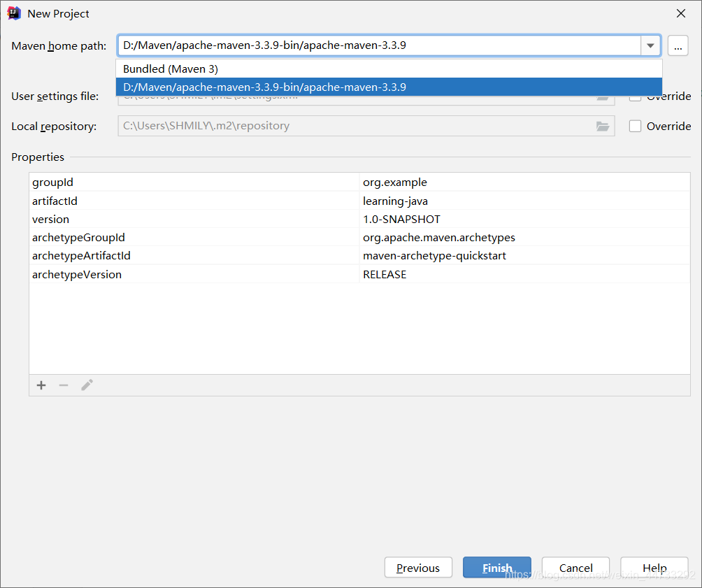Click the IntelliJ IDEA logo icon
Viewport: 702px width, 588px height.
point(14,13)
